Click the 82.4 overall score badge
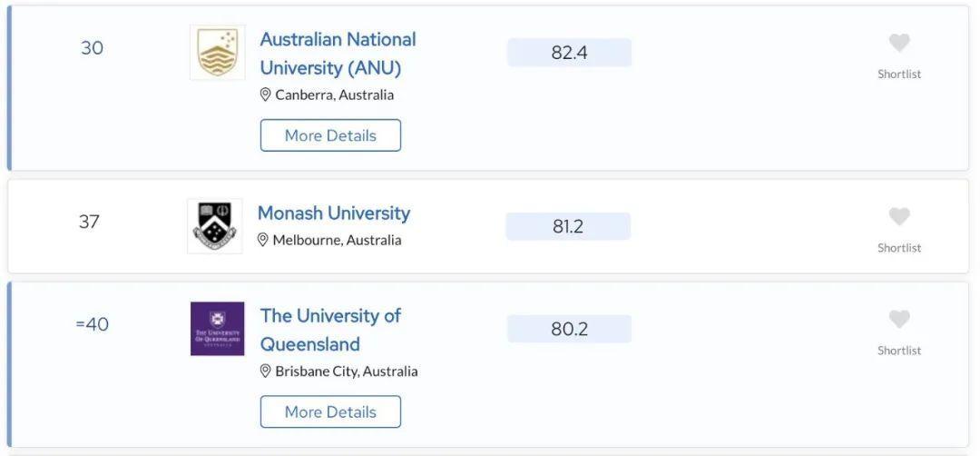The width and height of the screenshot is (980, 456). tap(569, 53)
